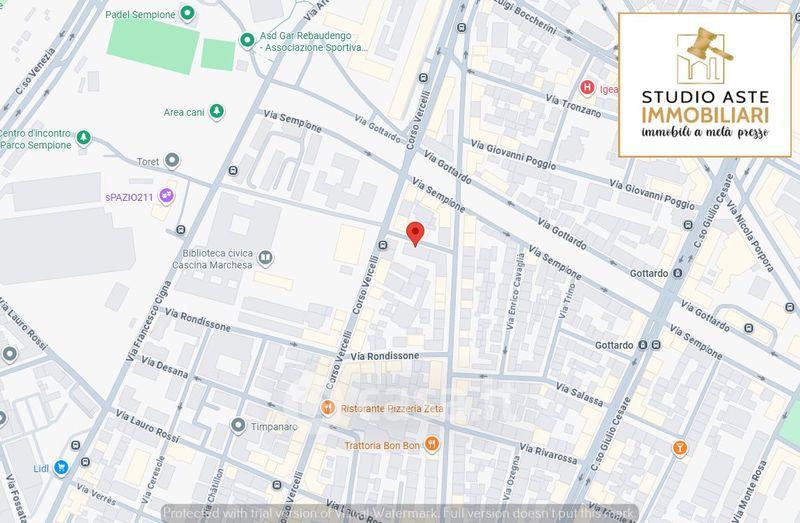The image size is (800, 523).
Task: Click the Trattoria Bon Bon restaurant icon
Action: [431, 443]
